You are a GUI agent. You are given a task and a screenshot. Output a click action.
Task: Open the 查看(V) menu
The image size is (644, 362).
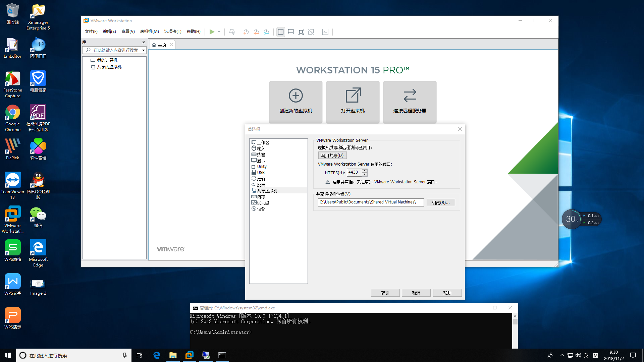coord(128,32)
